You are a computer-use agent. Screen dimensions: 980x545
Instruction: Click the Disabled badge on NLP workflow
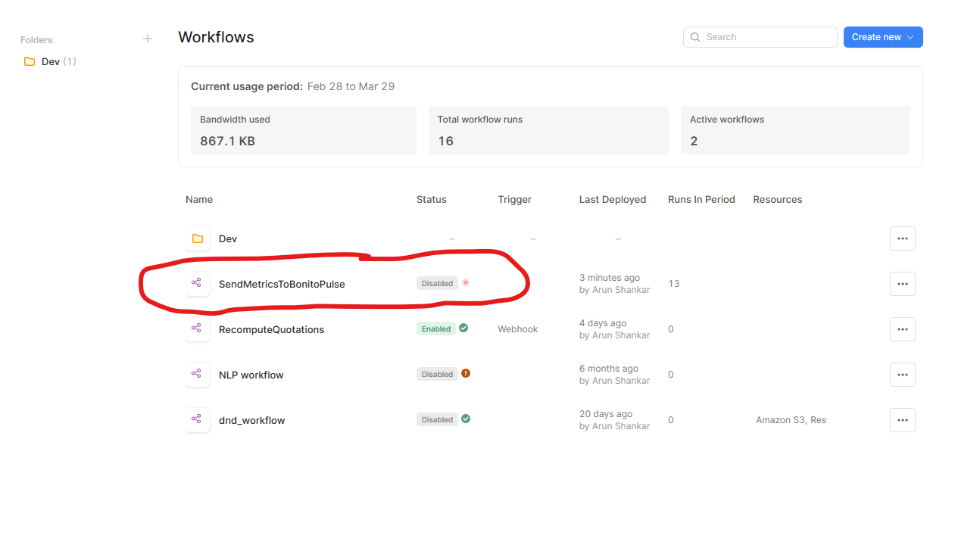437,374
